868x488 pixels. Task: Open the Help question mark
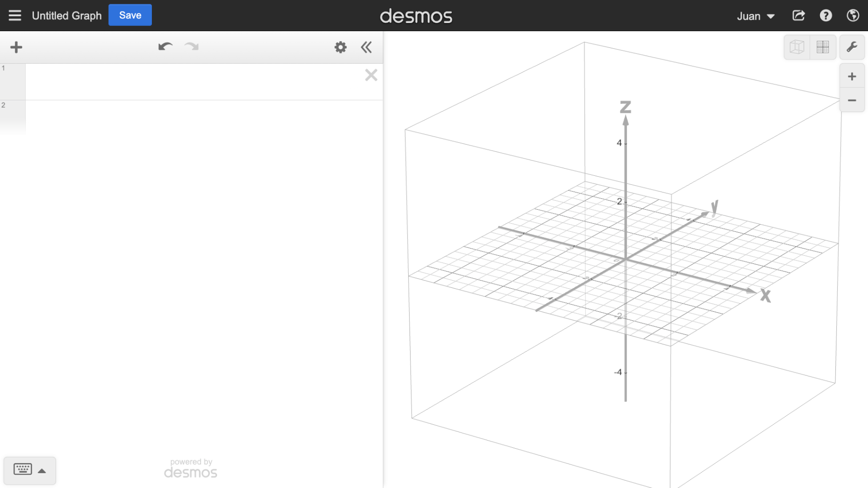(825, 16)
